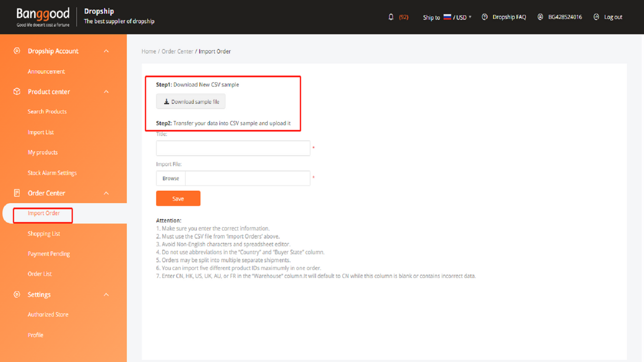Collapse the Settings section chevron

[106, 295]
